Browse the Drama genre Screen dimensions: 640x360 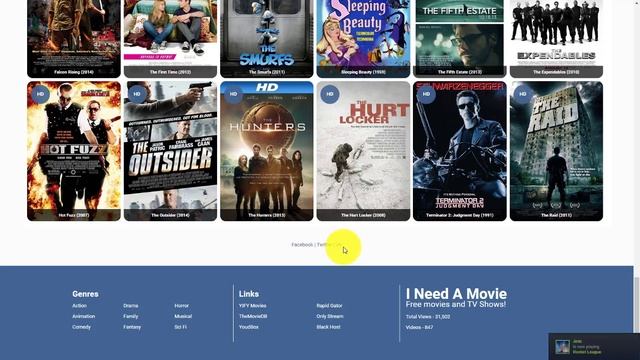point(131,306)
